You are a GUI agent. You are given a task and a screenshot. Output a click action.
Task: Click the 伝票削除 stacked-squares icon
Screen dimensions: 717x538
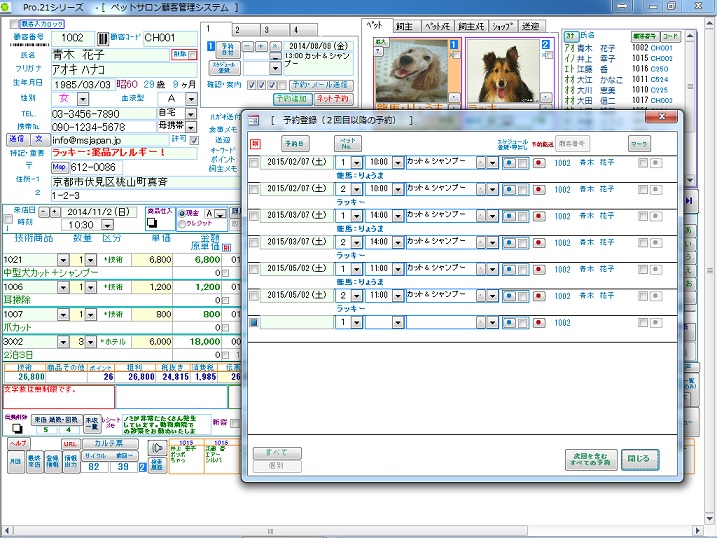point(17,428)
